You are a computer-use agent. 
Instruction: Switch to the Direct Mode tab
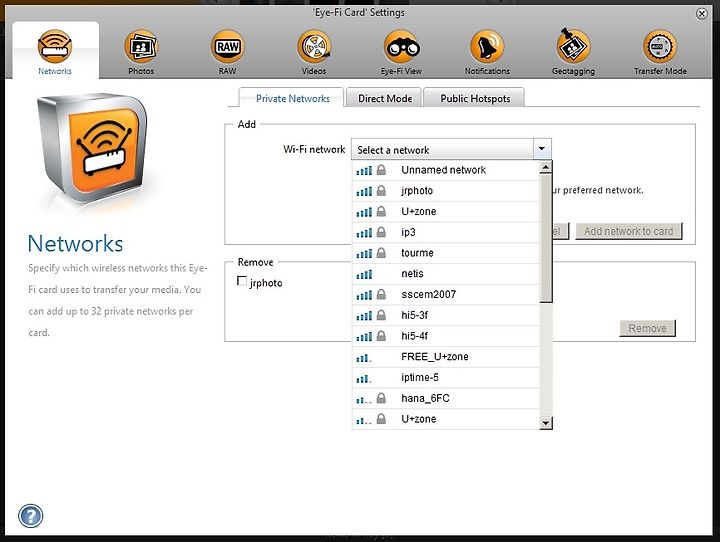tap(384, 98)
